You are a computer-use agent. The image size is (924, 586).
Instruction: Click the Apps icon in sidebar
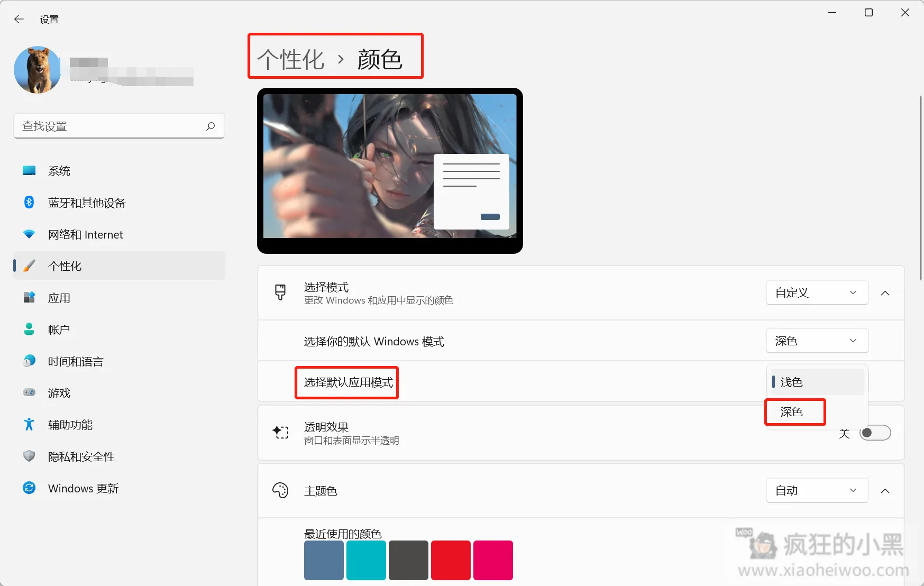point(29,297)
